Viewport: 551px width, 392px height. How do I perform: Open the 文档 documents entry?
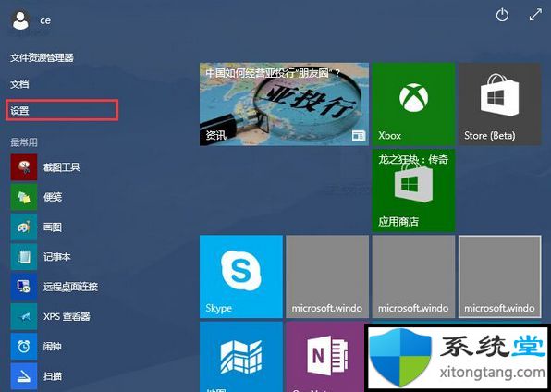pos(19,84)
